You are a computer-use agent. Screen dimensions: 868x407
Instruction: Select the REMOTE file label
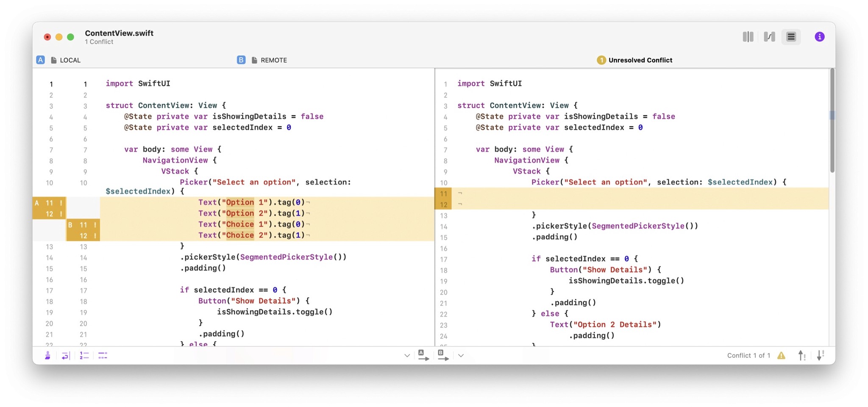[274, 60]
